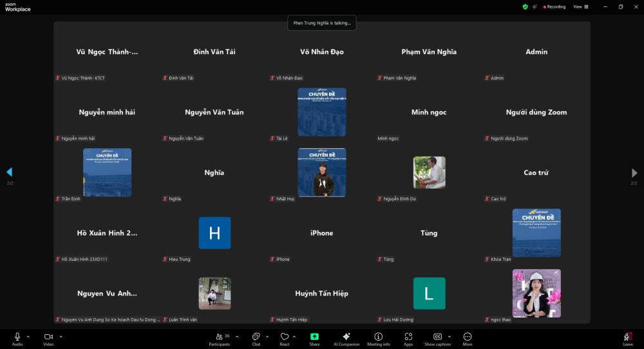Go to previous gallery page arrow

click(9, 173)
